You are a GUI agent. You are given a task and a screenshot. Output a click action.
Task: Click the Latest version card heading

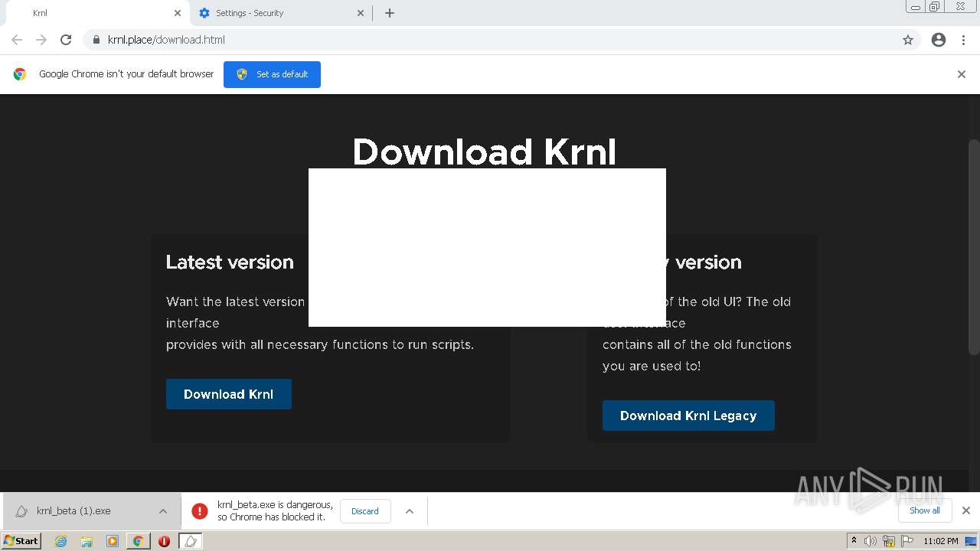tap(230, 262)
